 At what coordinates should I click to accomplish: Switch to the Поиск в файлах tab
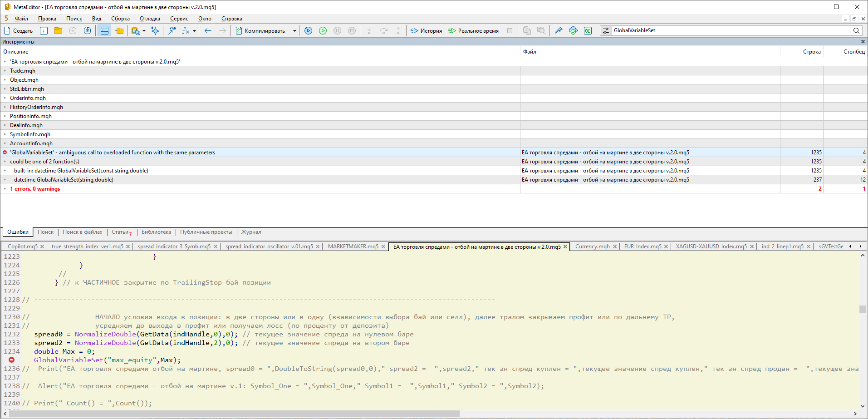tap(83, 232)
